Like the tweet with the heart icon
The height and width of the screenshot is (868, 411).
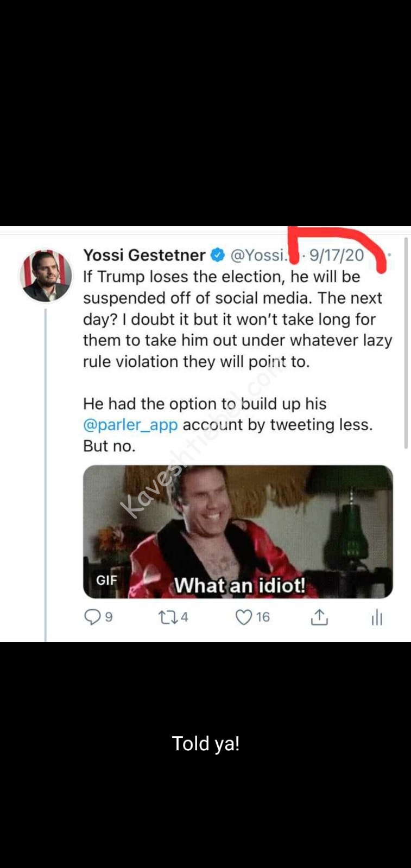(244, 617)
